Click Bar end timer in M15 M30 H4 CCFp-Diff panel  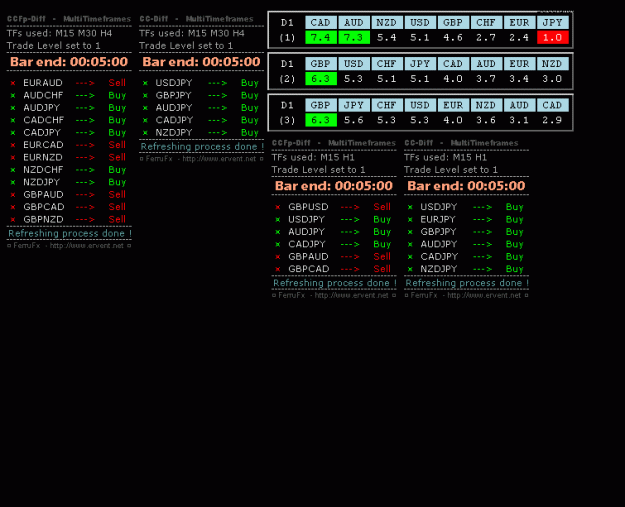69,62
